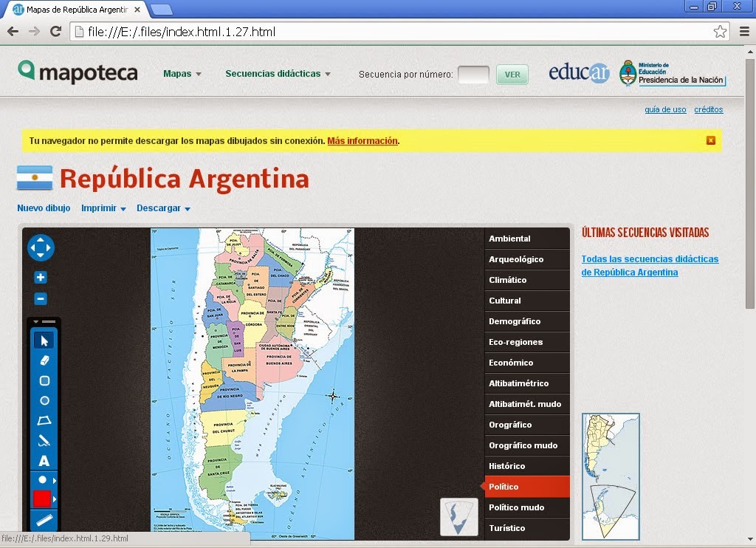Close the Mapas de República Argentina tab
This screenshot has width=756, height=548.
(x=137, y=9)
